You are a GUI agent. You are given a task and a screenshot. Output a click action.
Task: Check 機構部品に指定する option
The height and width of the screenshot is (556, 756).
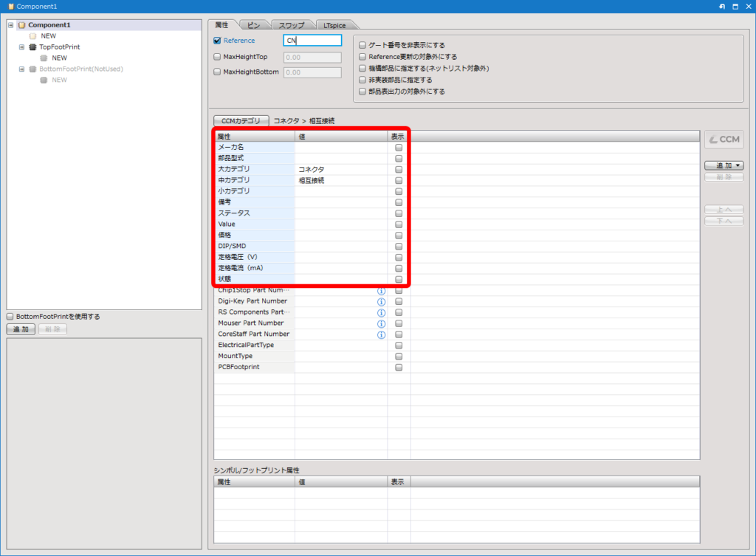point(362,68)
